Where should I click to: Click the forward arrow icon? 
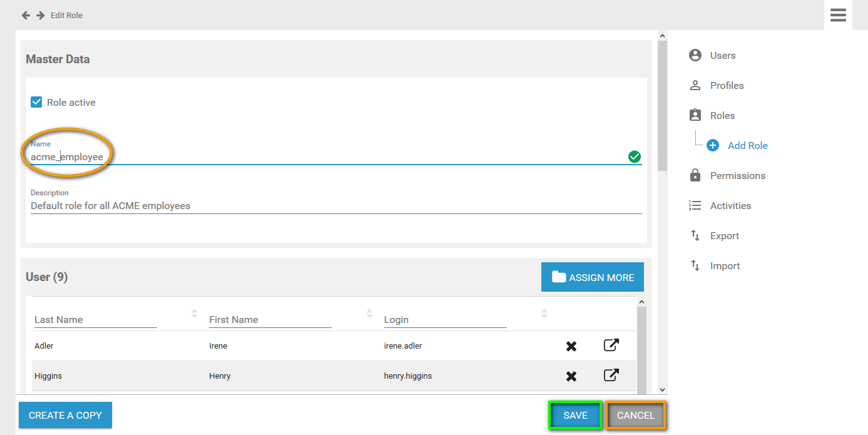[40, 15]
